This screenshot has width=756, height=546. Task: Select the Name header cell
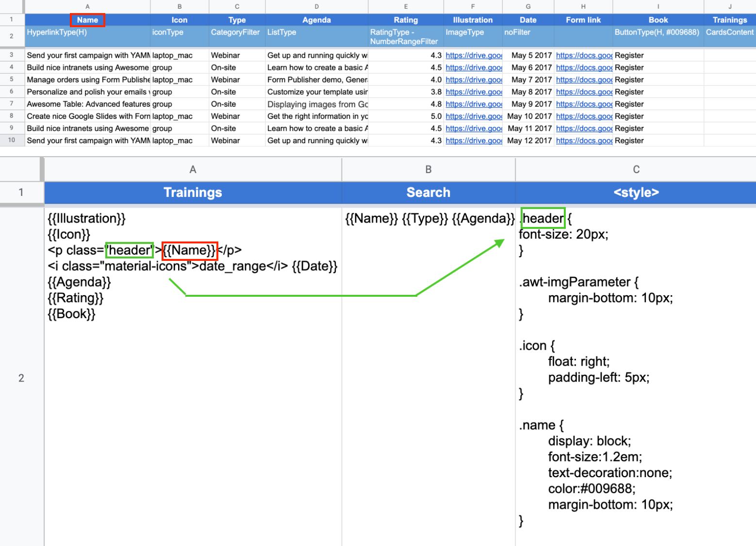click(x=87, y=20)
